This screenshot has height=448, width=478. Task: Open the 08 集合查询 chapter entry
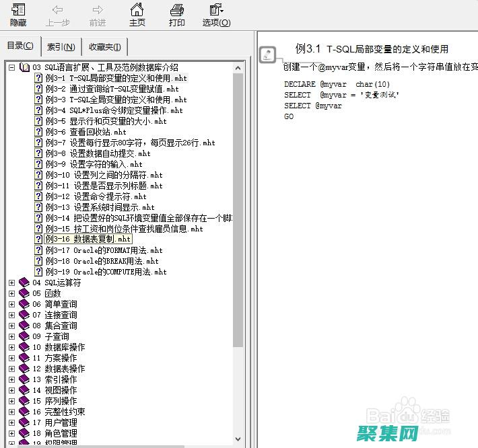coord(61,326)
